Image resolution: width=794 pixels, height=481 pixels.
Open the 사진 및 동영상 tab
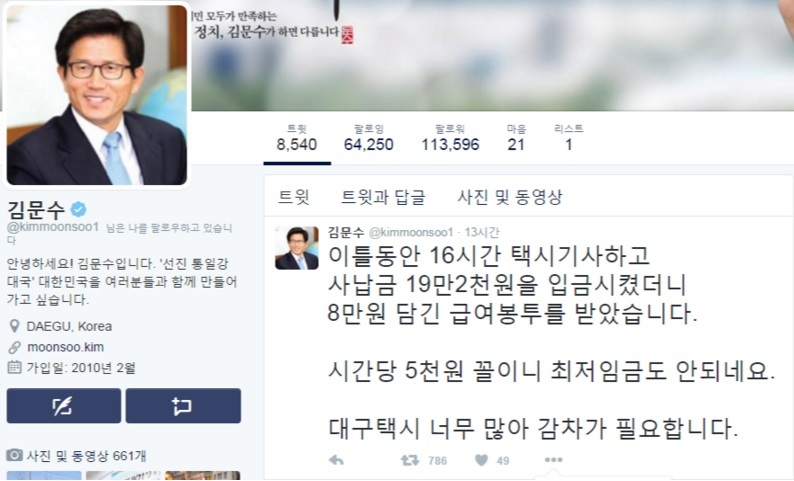pyautogui.click(x=510, y=197)
